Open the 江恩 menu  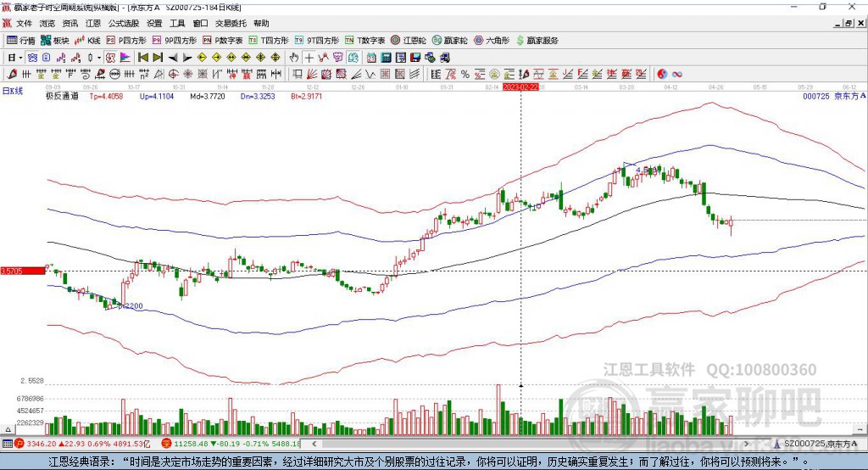93,23
